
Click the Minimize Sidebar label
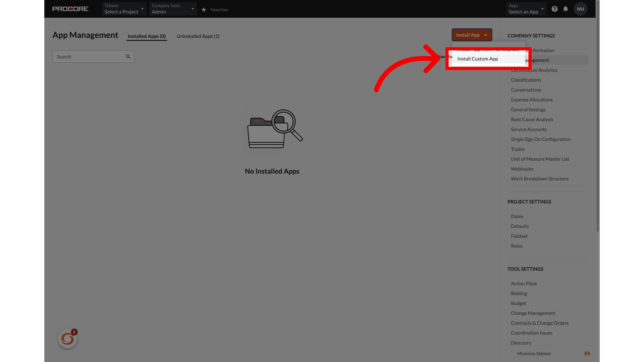click(x=534, y=354)
